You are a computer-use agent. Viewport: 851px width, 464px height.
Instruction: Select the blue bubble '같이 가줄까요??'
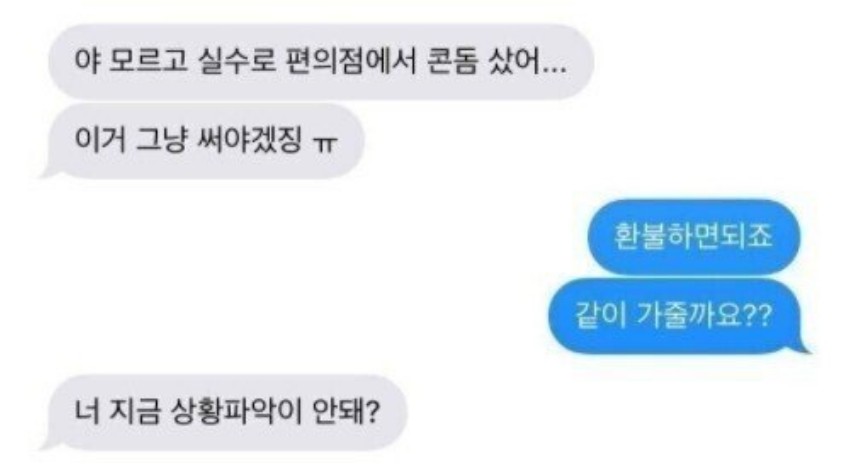click(677, 316)
